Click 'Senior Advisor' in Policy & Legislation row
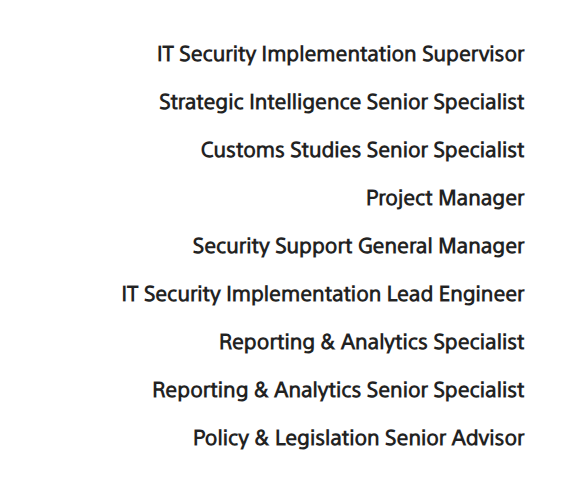This screenshot has width=577, height=497. [x=454, y=438]
